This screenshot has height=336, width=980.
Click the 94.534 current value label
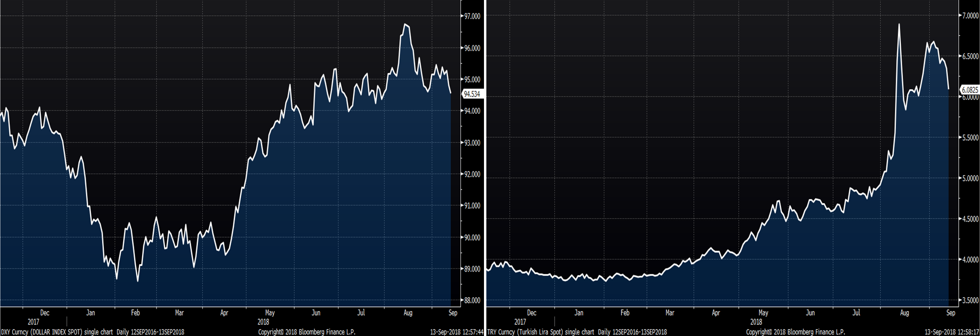(472, 94)
